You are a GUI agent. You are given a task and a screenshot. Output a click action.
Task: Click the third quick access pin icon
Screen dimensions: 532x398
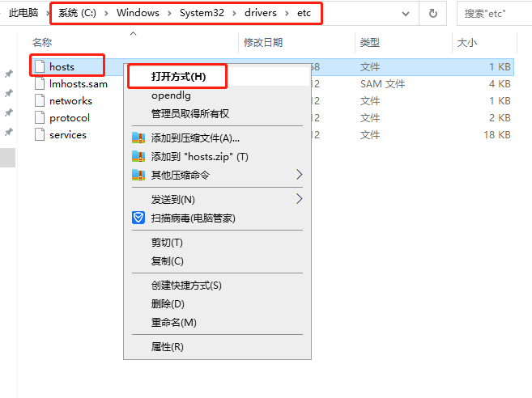9,112
